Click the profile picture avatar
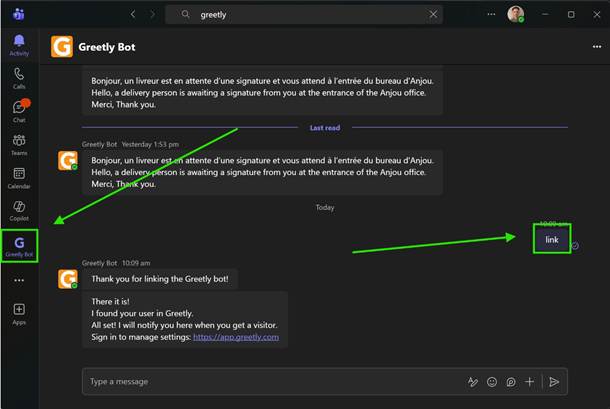This screenshot has height=409, width=610. [516, 14]
